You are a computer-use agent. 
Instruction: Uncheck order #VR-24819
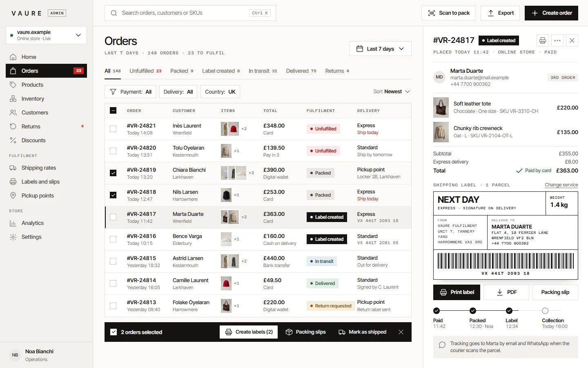pyautogui.click(x=113, y=173)
